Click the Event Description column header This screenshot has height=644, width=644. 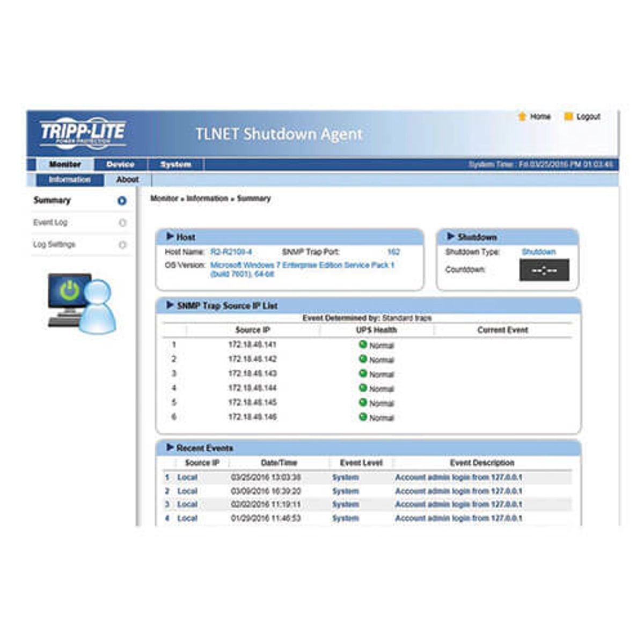(482, 463)
